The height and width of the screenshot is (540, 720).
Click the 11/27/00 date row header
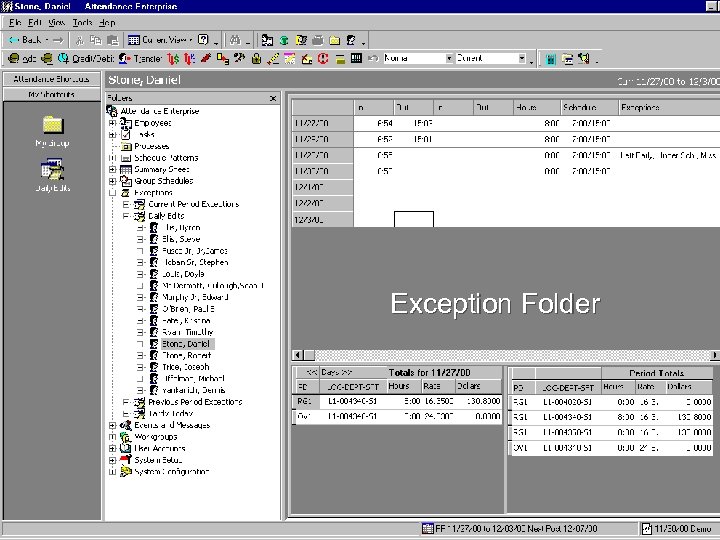click(x=323, y=124)
